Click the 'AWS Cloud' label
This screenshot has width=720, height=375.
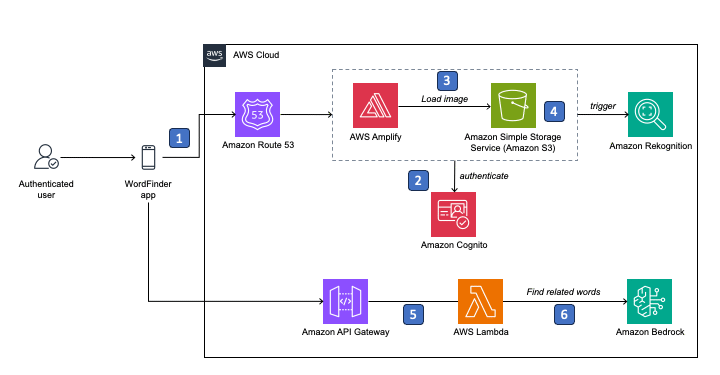point(256,55)
